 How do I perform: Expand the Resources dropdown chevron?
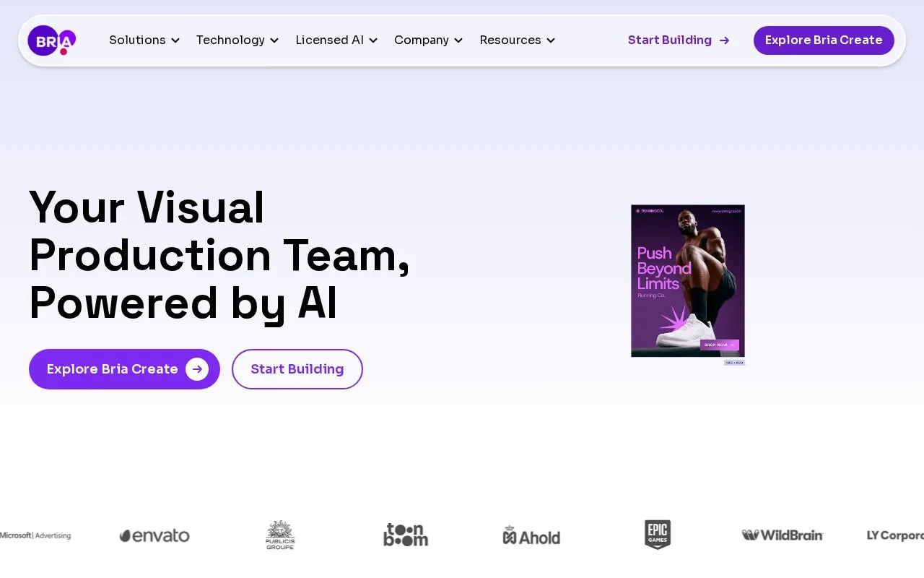[x=551, y=40]
